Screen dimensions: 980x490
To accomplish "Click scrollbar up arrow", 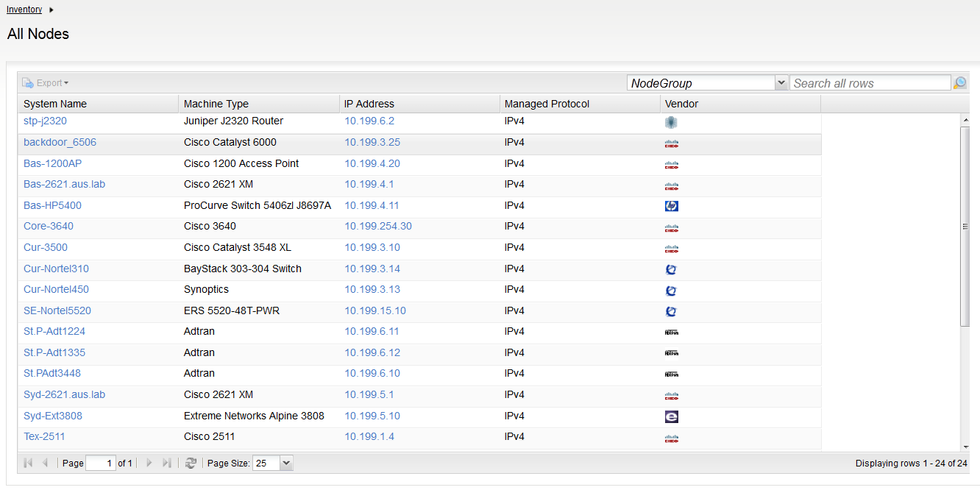I will pyautogui.click(x=965, y=119).
